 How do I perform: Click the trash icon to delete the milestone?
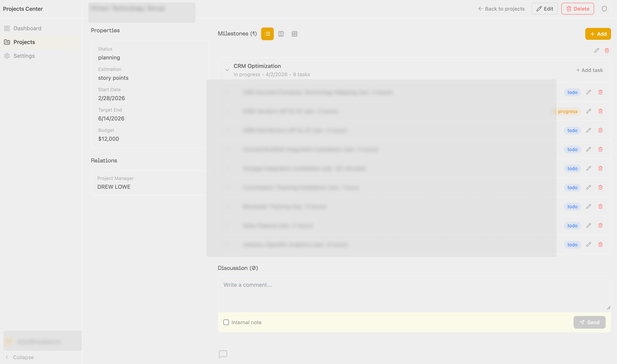pyautogui.click(x=607, y=51)
